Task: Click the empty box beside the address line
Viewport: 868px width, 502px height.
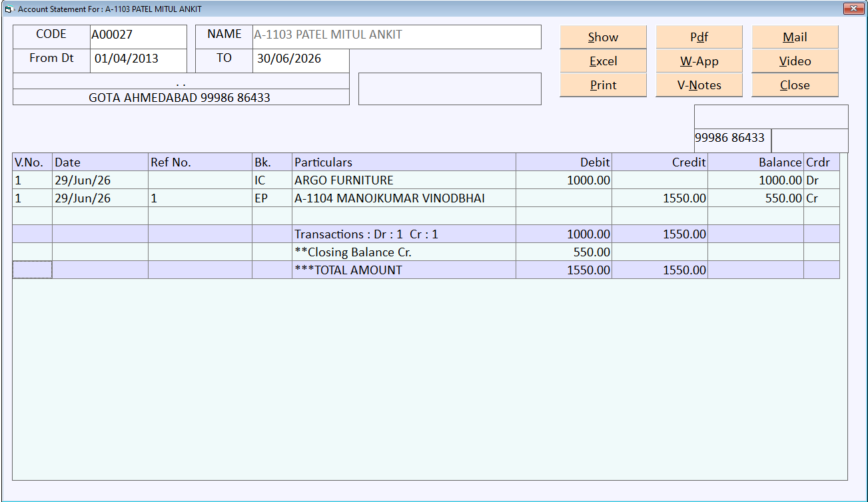Action: click(x=450, y=89)
